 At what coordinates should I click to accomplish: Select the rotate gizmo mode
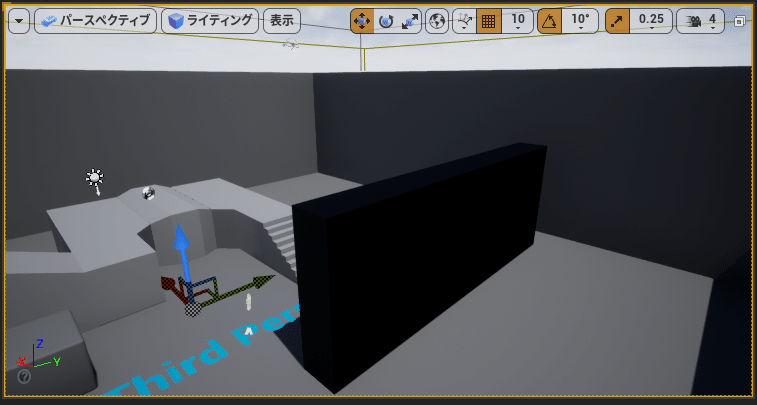pyautogui.click(x=386, y=21)
